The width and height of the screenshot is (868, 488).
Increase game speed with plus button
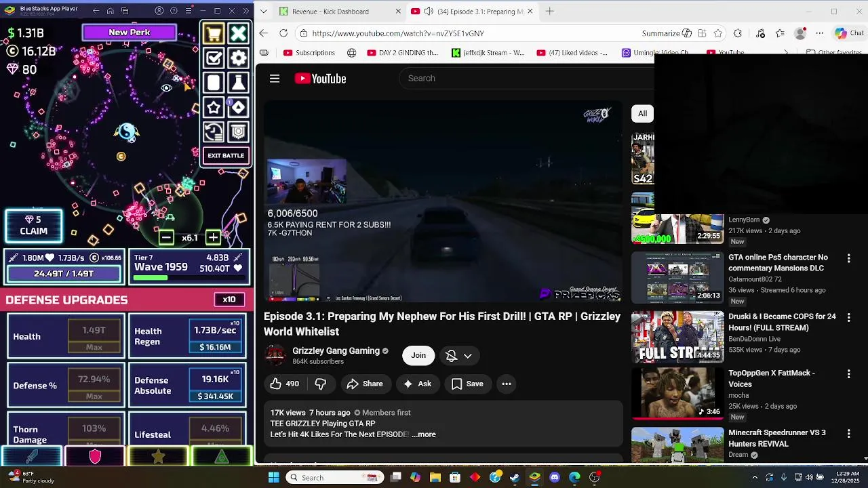(x=213, y=237)
